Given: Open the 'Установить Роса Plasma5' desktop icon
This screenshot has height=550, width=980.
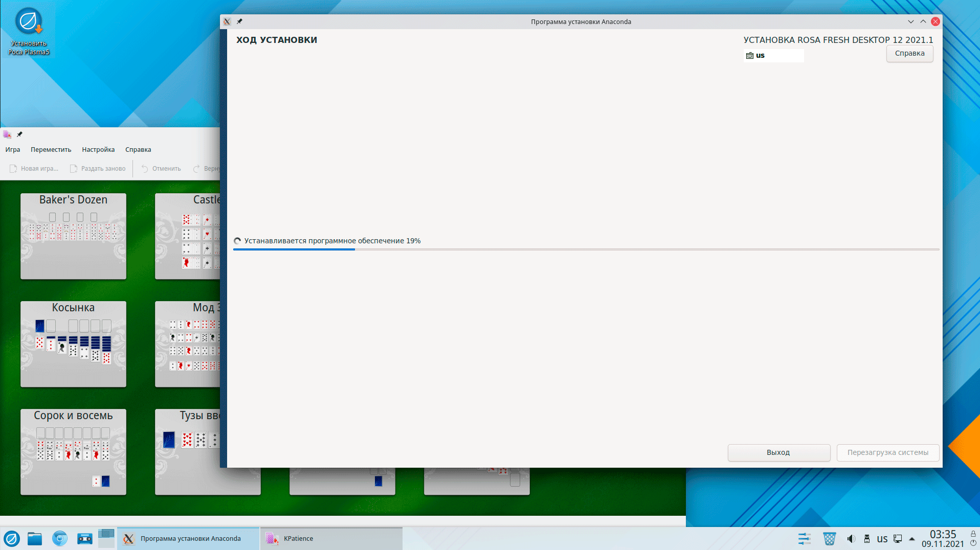Looking at the screenshot, I should click(29, 31).
